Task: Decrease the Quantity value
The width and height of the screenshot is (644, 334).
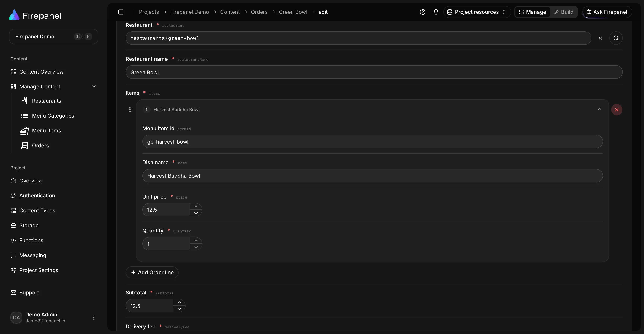Action: [x=196, y=247]
